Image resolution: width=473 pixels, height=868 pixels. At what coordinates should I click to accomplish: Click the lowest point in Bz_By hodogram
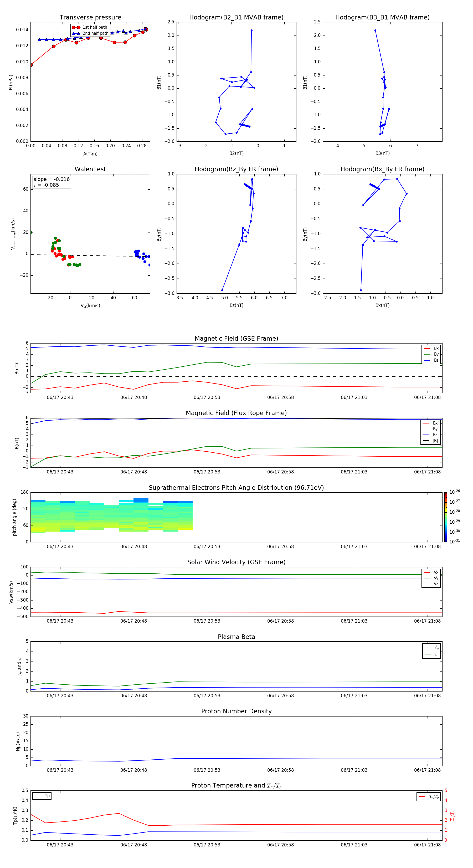(x=222, y=290)
